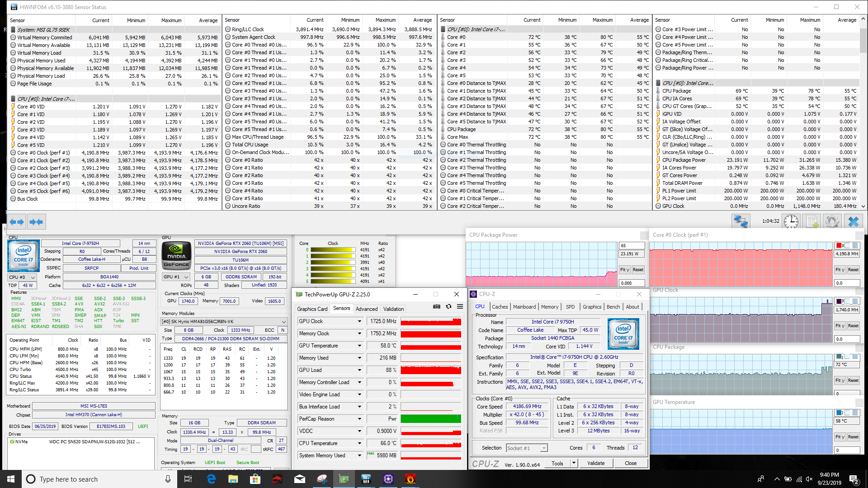Open the GPU-Z hamburger menu

tap(460, 306)
